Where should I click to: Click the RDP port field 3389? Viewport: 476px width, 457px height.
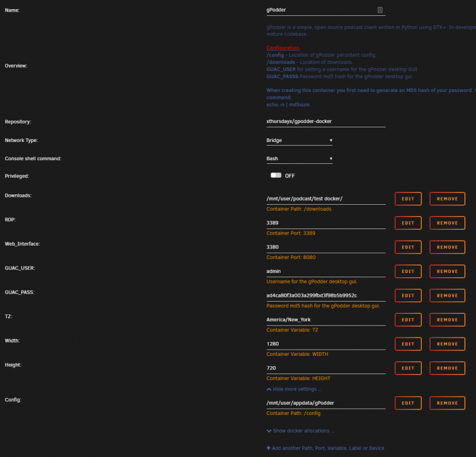326,223
